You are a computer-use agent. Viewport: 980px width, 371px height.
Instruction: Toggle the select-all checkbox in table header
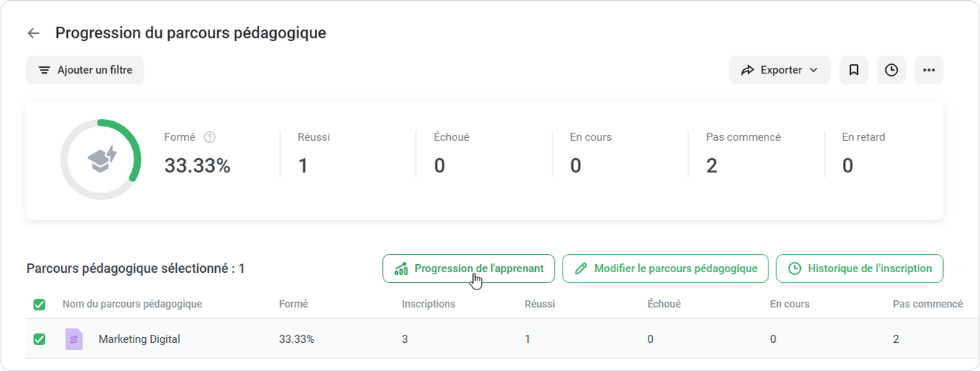(40, 305)
